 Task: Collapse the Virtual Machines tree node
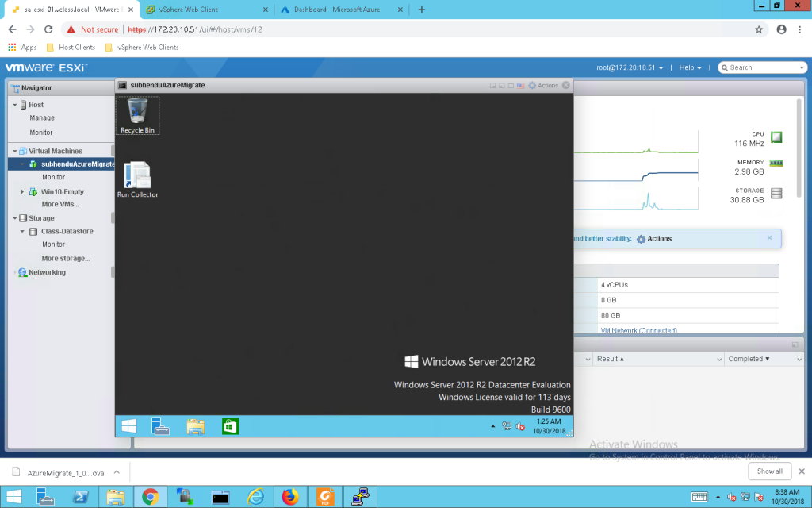[x=15, y=152]
